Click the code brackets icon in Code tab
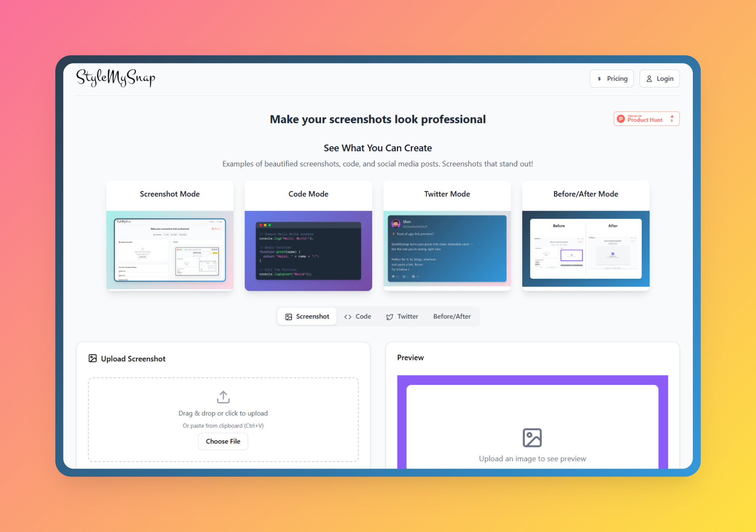 pyautogui.click(x=348, y=317)
